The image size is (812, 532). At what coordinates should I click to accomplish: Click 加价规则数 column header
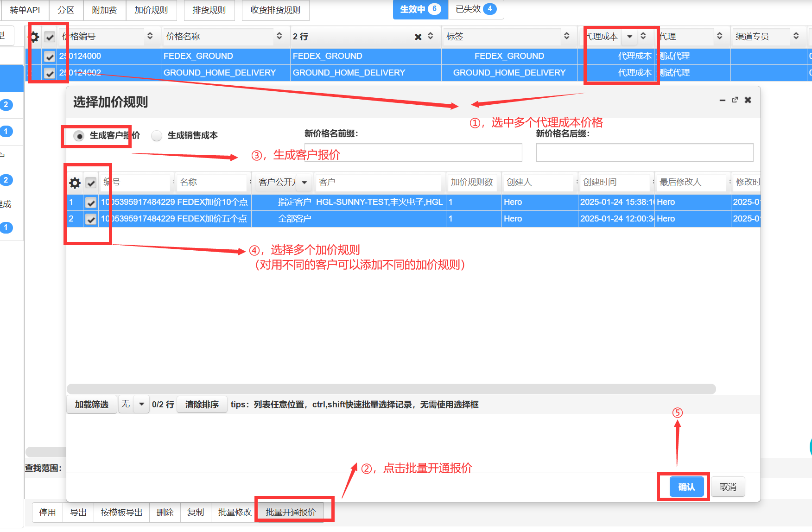click(x=472, y=182)
